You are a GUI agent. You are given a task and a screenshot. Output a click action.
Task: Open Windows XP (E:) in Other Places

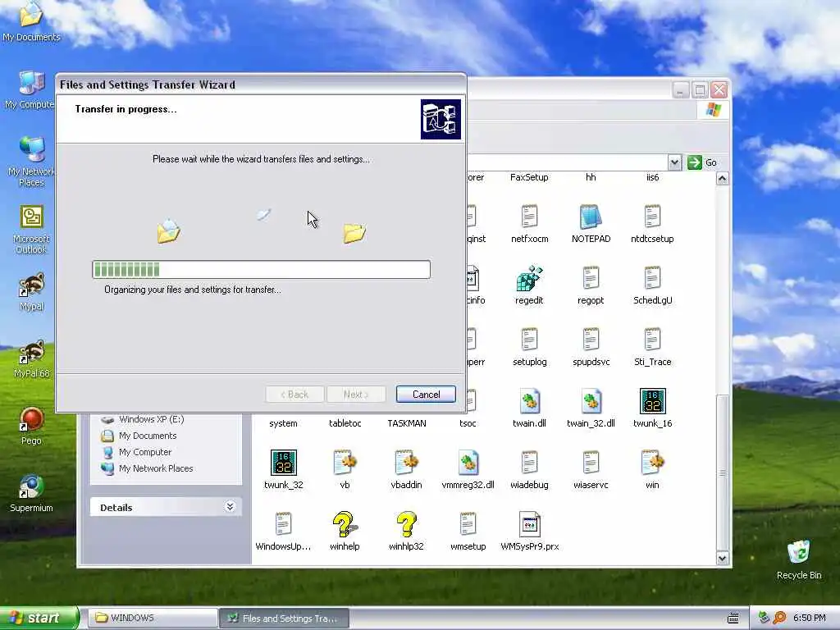(x=151, y=419)
